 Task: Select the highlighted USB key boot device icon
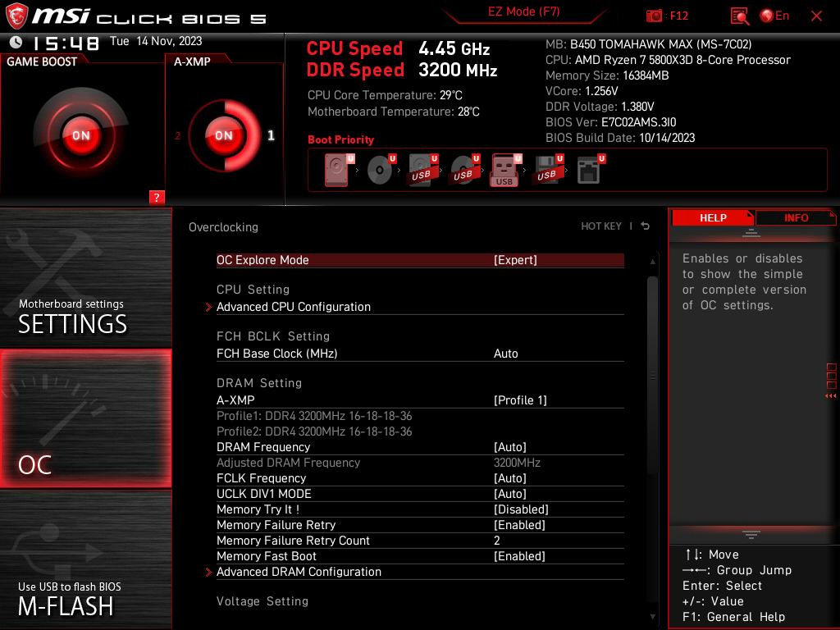pyautogui.click(x=504, y=171)
